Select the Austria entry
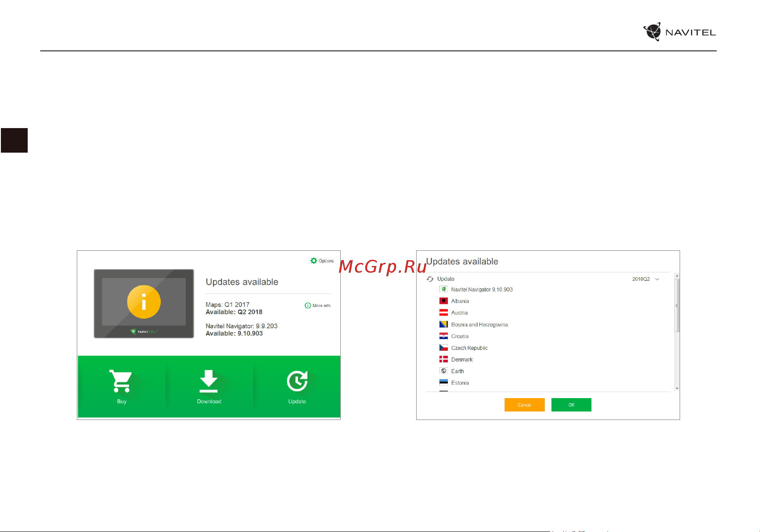Screen dimensions: 760x532 coord(459,313)
